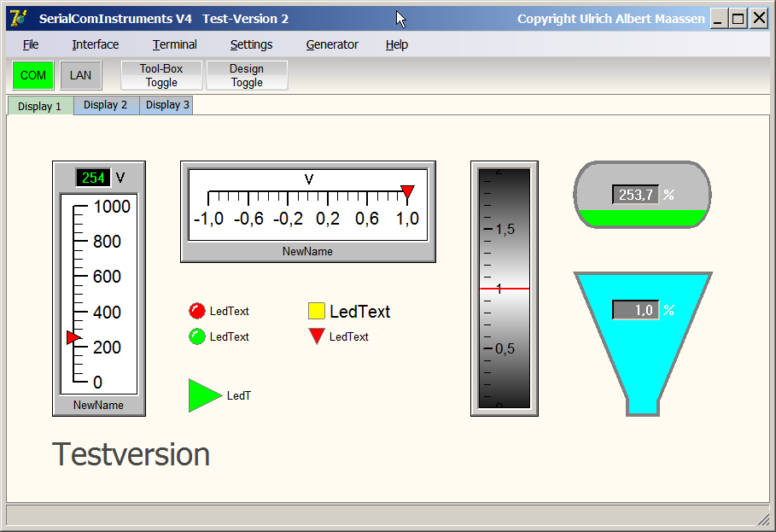Click the large green triangle LED labeled LedT
The width and height of the screenshot is (776, 532).
pyautogui.click(x=204, y=395)
